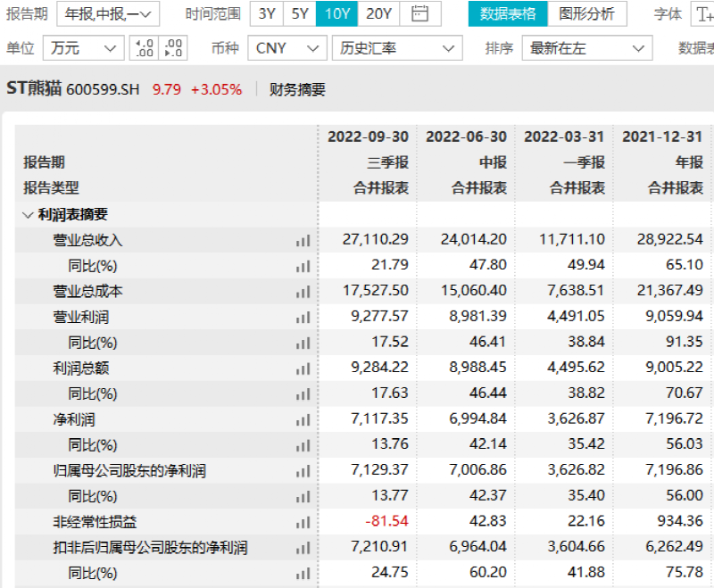The image size is (714, 588).
Task: Click the decrease decimal places icon
Action: [174, 48]
